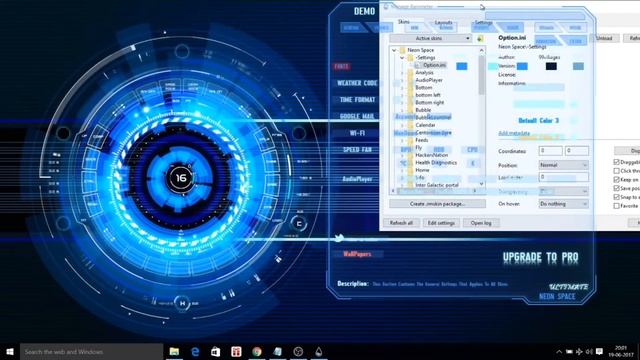Click Create .rmskin package button

437,203
